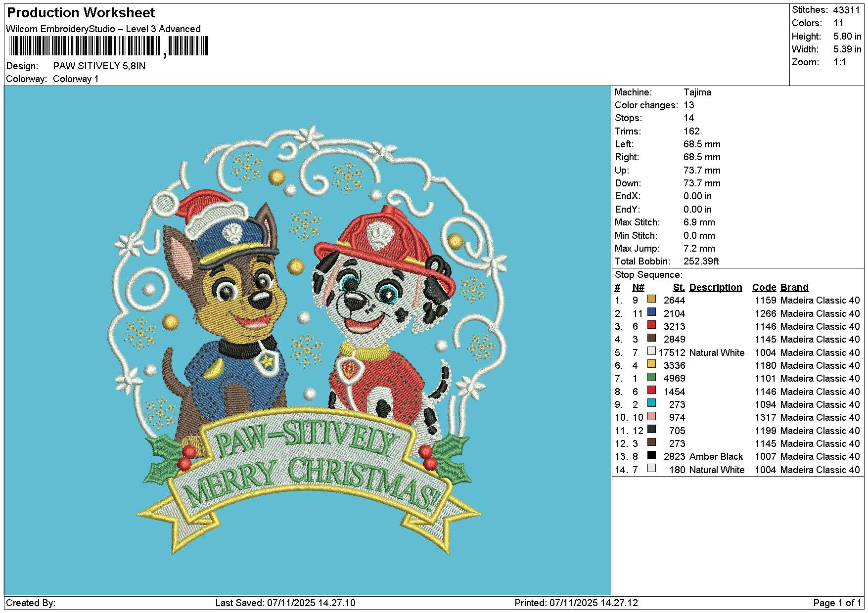Click stitch count 2104 in stop 2

(x=675, y=313)
